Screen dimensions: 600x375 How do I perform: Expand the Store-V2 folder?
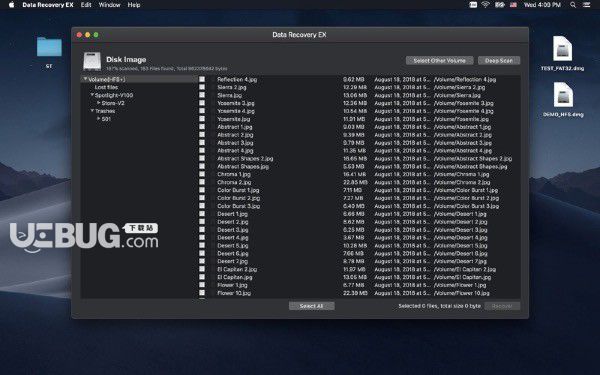tap(99, 103)
